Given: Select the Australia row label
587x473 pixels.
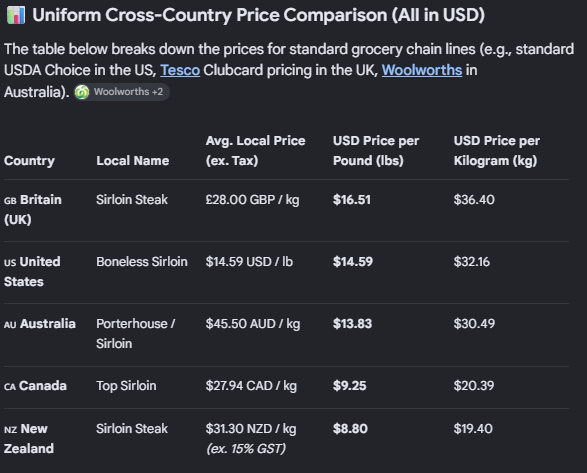Looking at the screenshot, I should 40,324.
